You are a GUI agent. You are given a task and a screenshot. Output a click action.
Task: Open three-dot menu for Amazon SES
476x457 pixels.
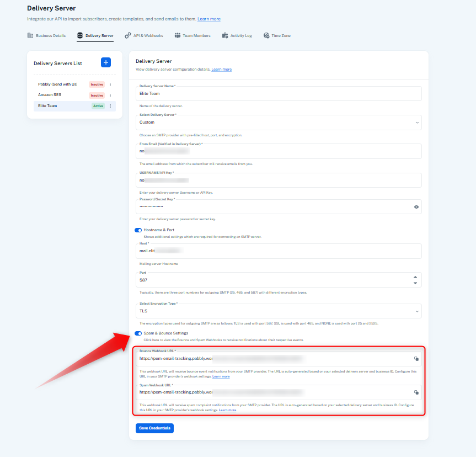click(110, 95)
